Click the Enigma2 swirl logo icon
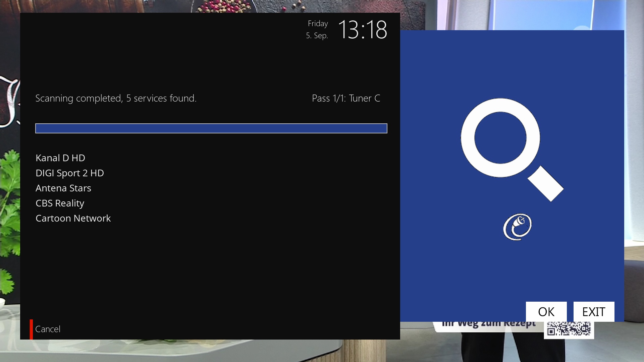Image resolution: width=644 pixels, height=362 pixels. 517,227
